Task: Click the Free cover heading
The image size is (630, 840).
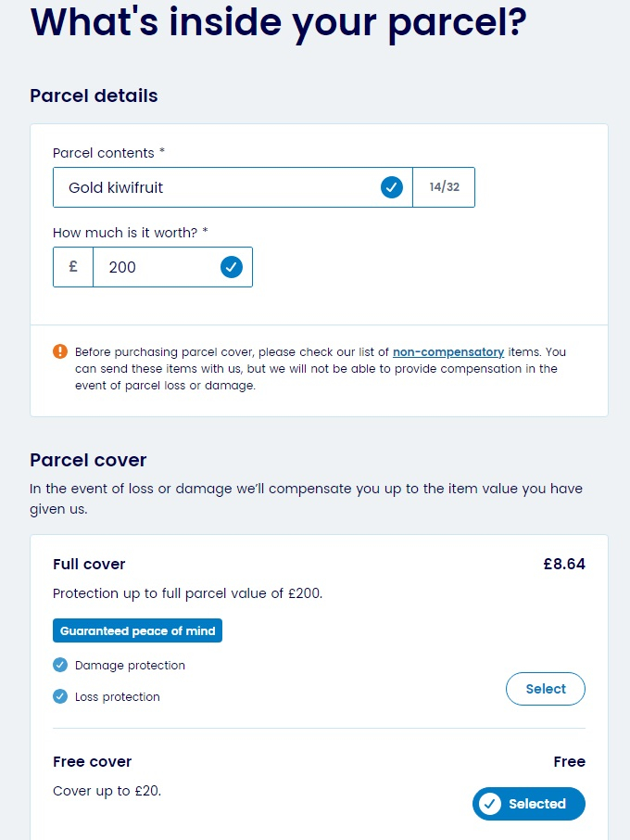Action: pyautogui.click(x=92, y=762)
